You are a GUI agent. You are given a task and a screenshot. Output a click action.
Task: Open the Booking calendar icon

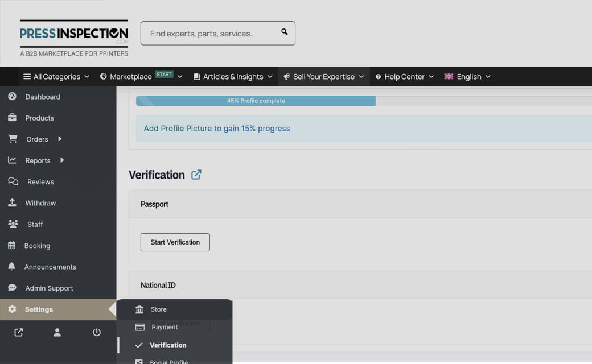pyautogui.click(x=13, y=245)
